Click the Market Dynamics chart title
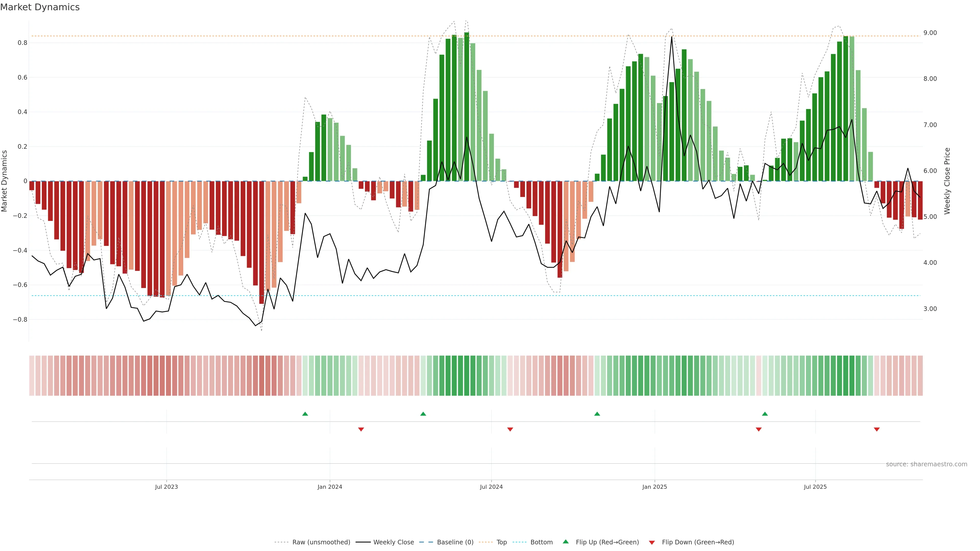980x551 pixels. (x=40, y=7)
